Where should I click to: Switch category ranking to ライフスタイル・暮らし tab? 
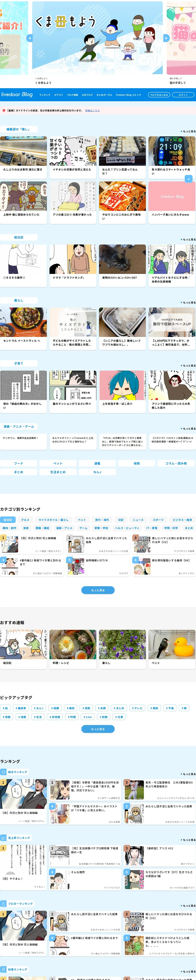(54, 520)
